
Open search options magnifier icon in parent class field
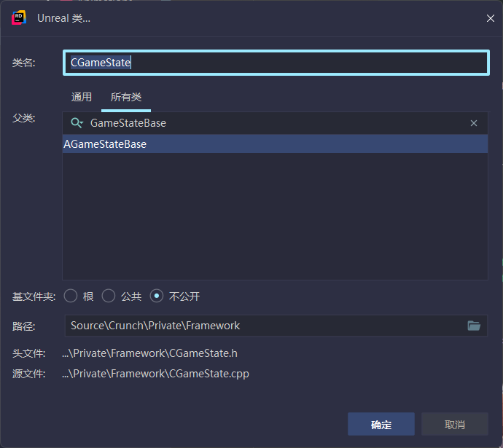(77, 123)
